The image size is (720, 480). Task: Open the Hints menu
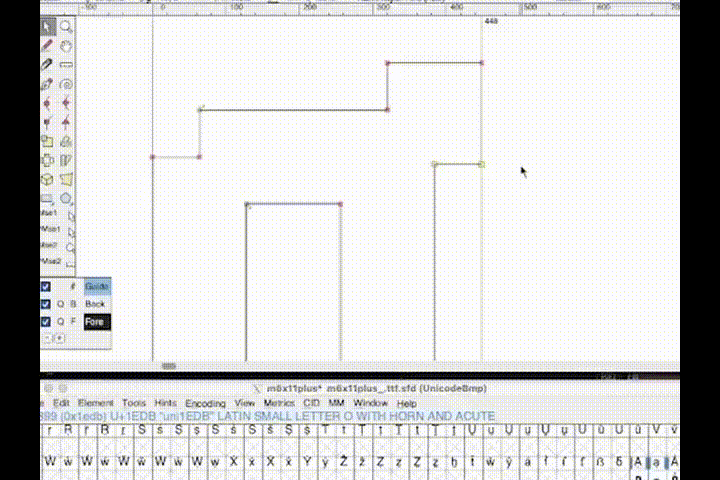166,403
